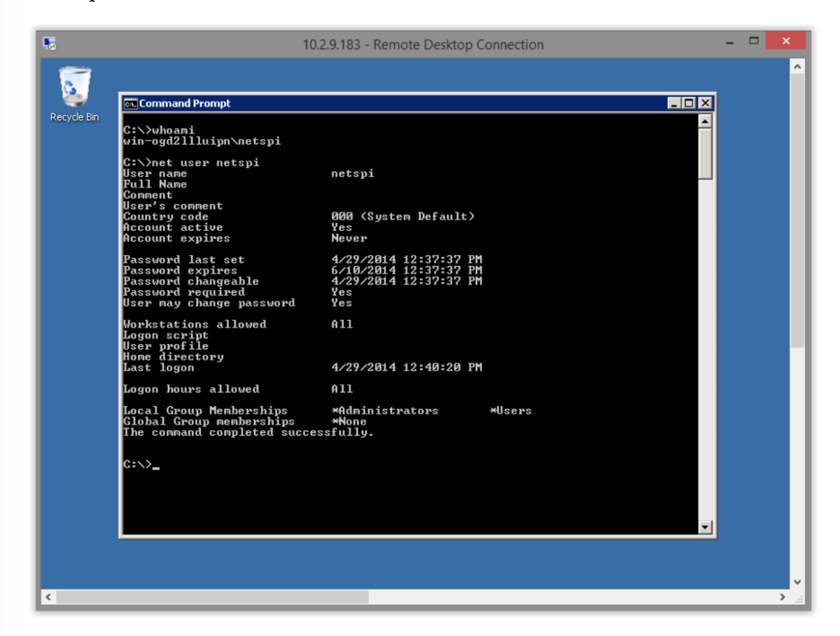
Task: Click the 'Account active' label
Action: tap(173, 228)
